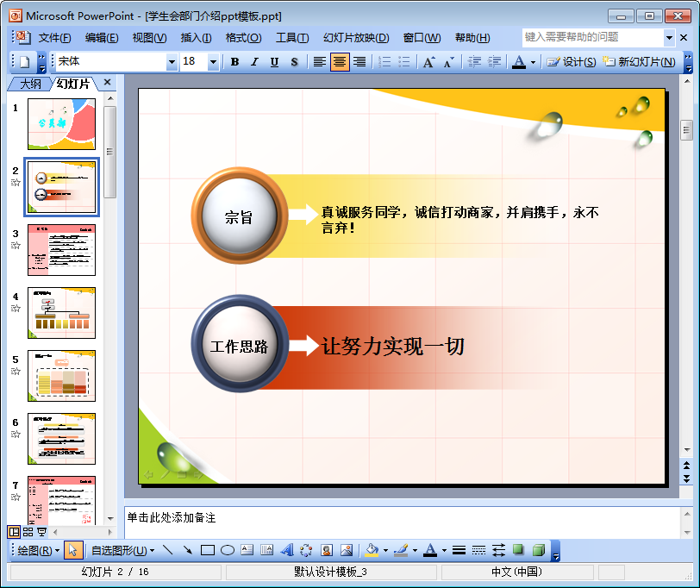
Task: Insert a diagram or organization chart
Action: [x=306, y=550]
